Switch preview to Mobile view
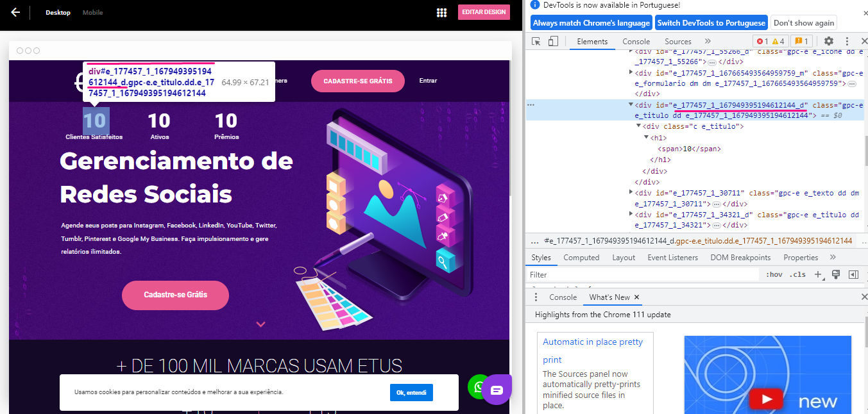This screenshot has width=868, height=414. (x=92, y=13)
